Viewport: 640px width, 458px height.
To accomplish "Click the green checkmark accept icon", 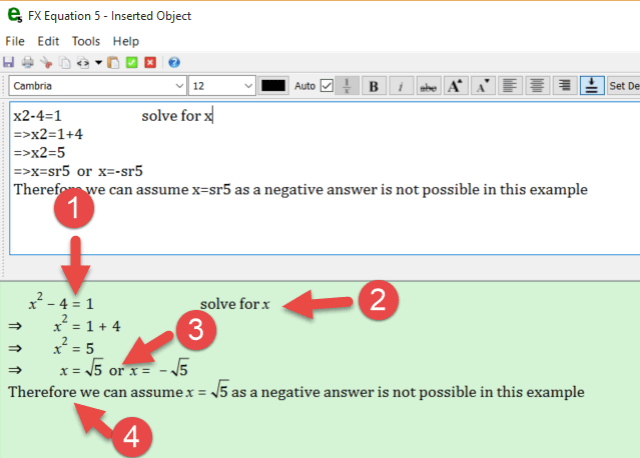I will click(131, 62).
